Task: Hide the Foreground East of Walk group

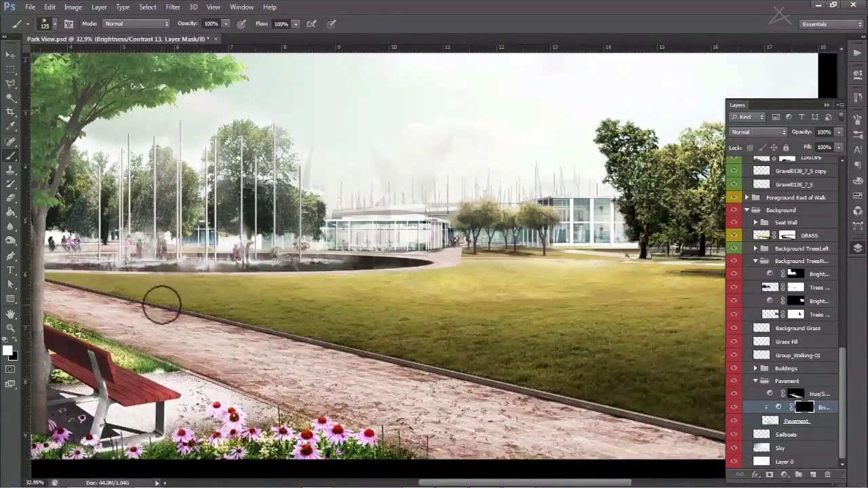Action: 734,197
